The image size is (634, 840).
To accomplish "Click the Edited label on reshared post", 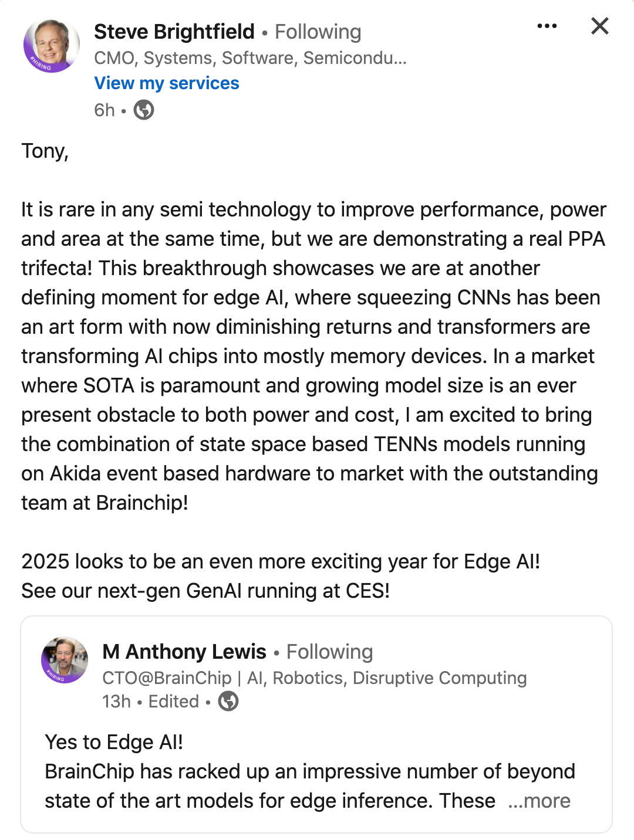I will 174,702.
